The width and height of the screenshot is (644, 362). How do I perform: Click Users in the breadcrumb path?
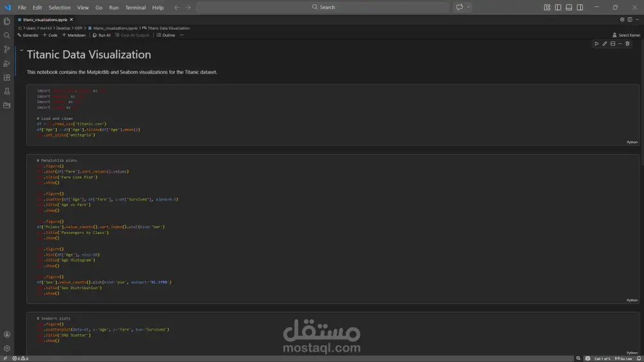pyautogui.click(x=31, y=28)
